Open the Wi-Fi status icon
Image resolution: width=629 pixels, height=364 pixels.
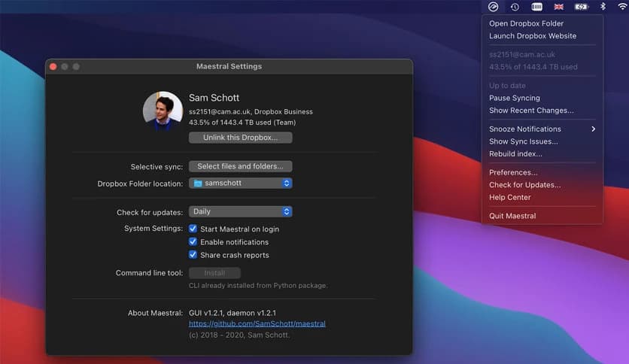pyautogui.click(x=621, y=7)
